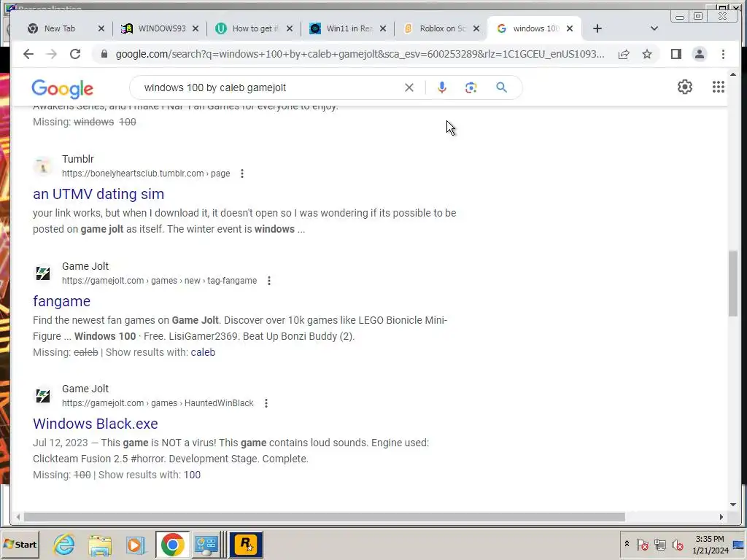Click Tumblr result favicon
Viewport: 747px width, 560px height.
tap(43, 167)
